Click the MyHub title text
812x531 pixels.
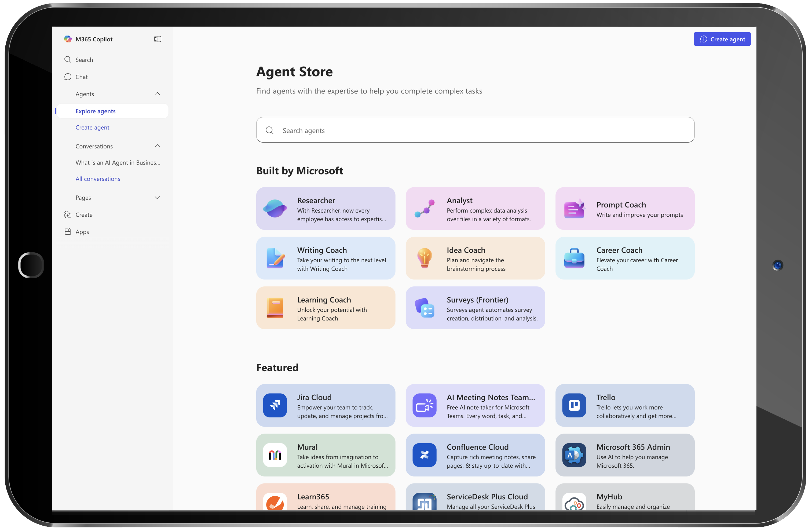pos(609,497)
